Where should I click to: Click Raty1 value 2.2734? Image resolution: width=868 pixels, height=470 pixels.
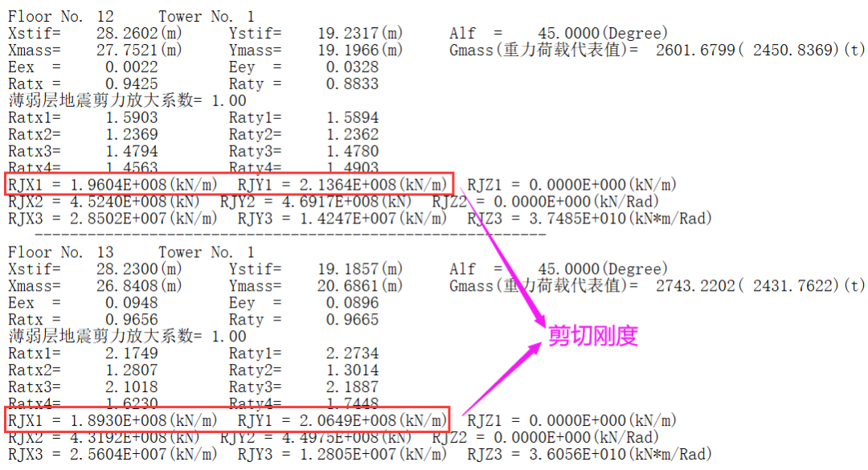[x=353, y=354]
